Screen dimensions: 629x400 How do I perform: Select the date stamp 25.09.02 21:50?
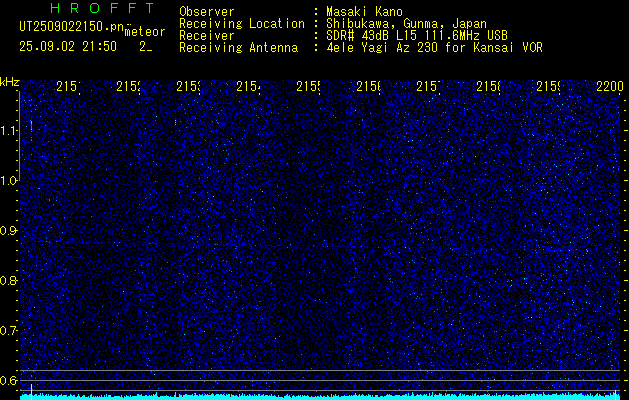click(x=68, y=47)
